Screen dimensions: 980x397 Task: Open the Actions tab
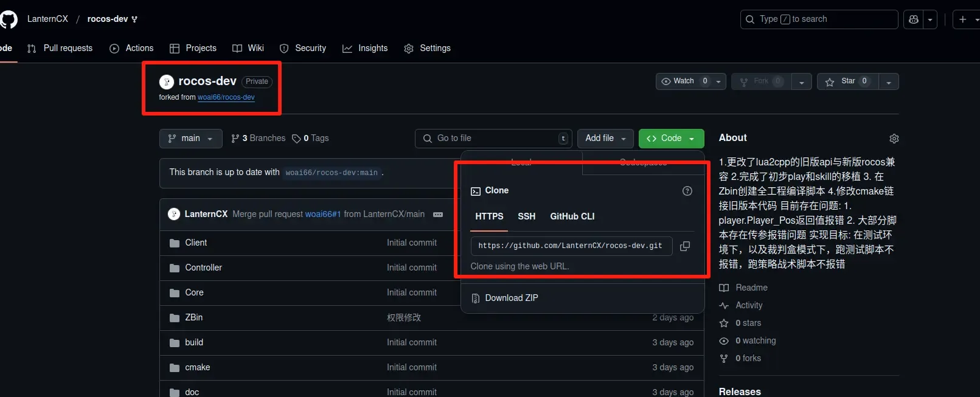tap(131, 48)
